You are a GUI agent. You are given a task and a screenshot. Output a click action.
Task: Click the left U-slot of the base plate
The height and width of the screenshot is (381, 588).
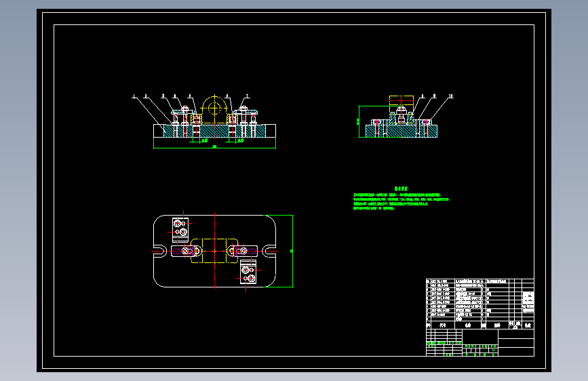point(160,251)
